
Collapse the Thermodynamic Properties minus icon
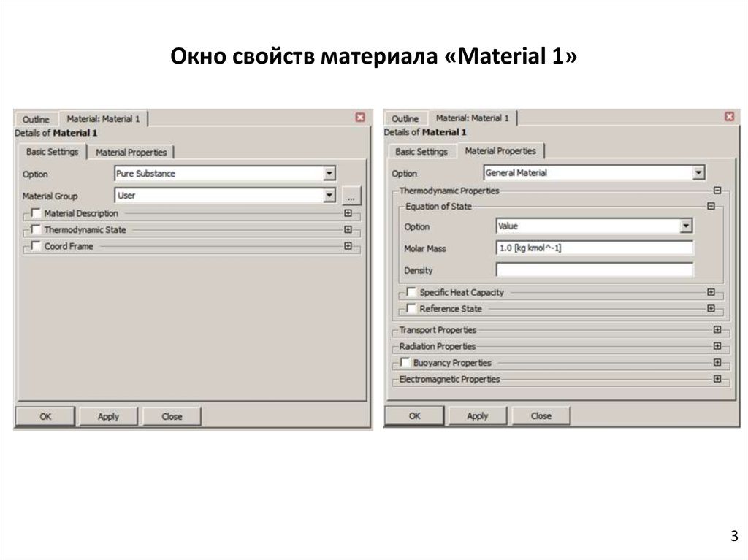point(717,191)
